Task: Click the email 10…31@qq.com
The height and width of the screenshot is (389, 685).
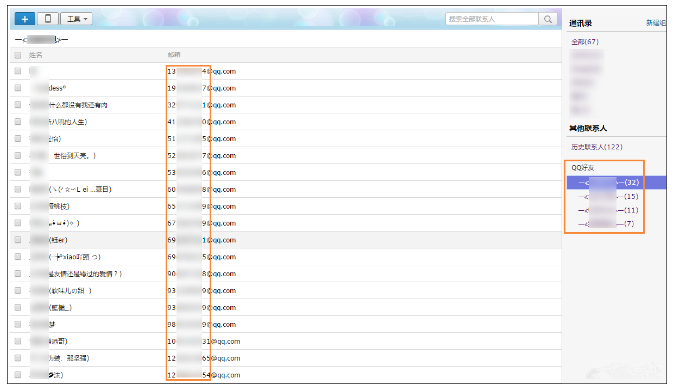Action: coord(204,341)
